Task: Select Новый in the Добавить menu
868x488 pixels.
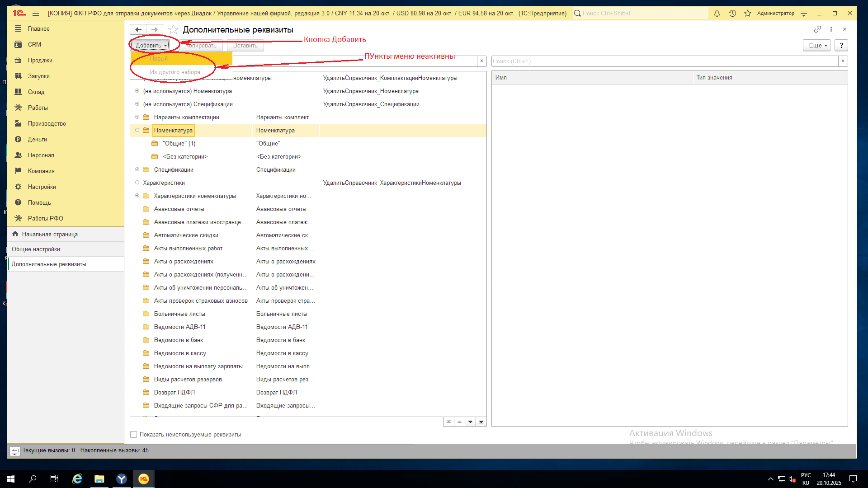Action: coord(159,59)
